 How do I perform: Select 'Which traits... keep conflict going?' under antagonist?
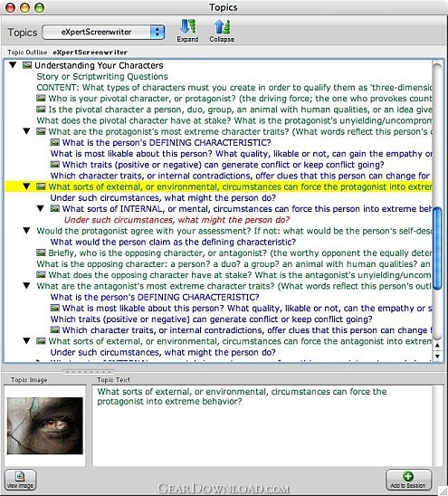click(x=212, y=320)
